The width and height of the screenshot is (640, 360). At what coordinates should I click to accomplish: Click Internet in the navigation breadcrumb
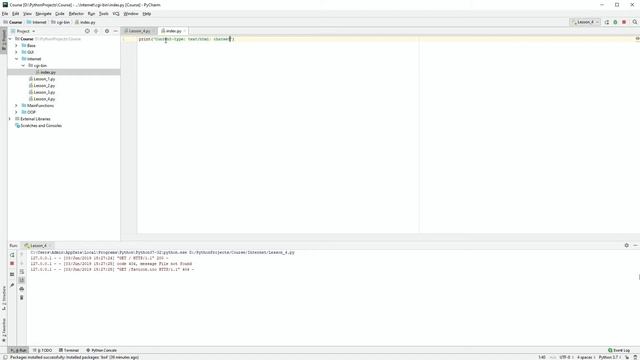coord(37,22)
